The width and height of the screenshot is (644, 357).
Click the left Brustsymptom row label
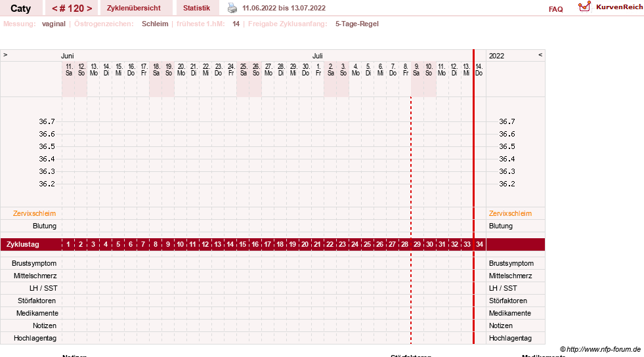[x=34, y=263]
